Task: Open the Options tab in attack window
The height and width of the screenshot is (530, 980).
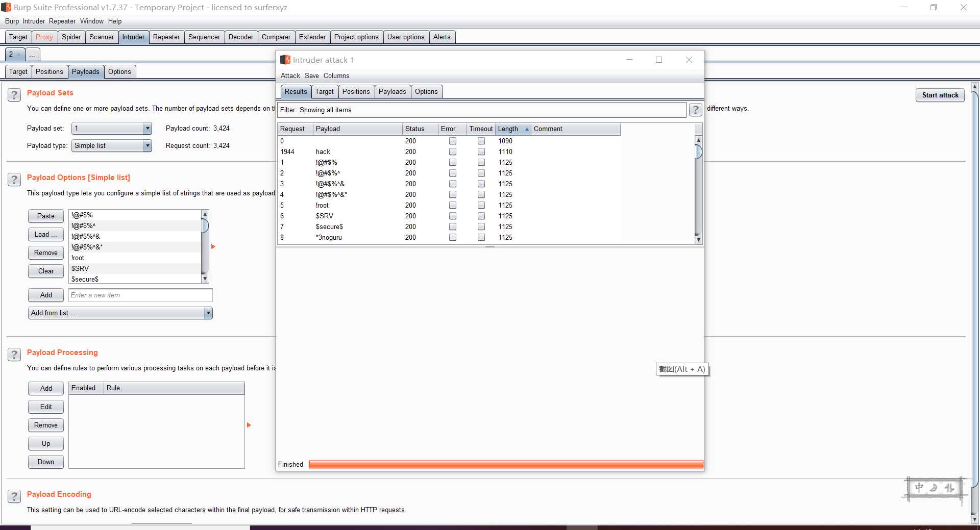Action: point(426,91)
